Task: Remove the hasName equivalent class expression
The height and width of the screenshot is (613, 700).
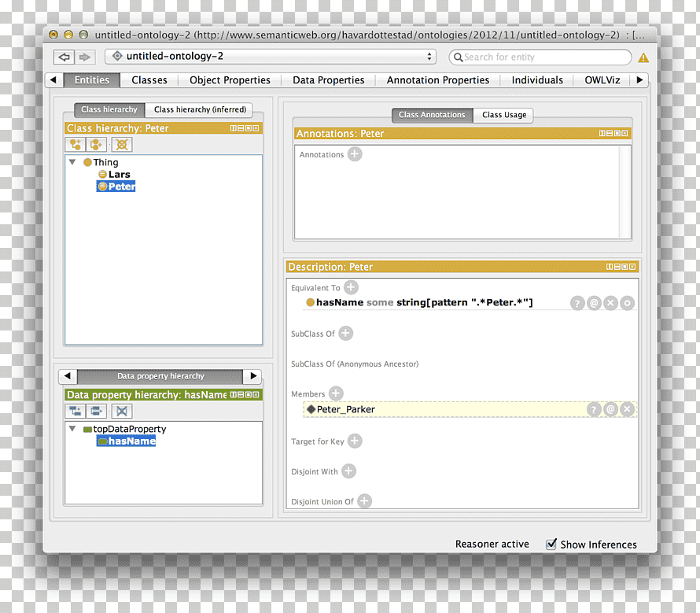Action: (x=610, y=304)
